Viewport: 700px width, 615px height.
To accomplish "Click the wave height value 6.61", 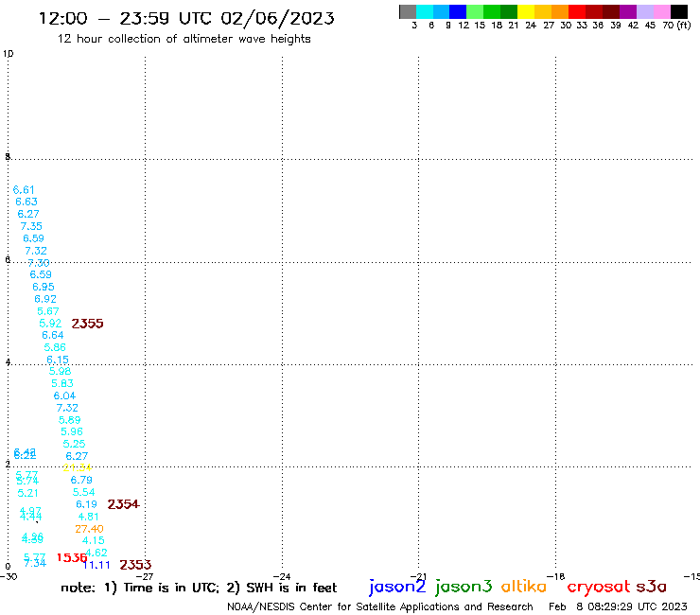I will coord(24,190).
